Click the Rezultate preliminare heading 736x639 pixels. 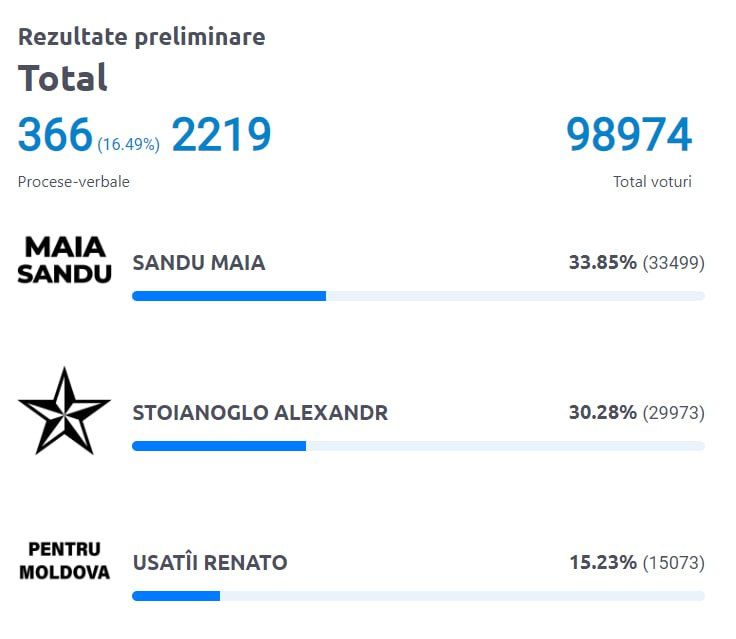click(142, 37)
